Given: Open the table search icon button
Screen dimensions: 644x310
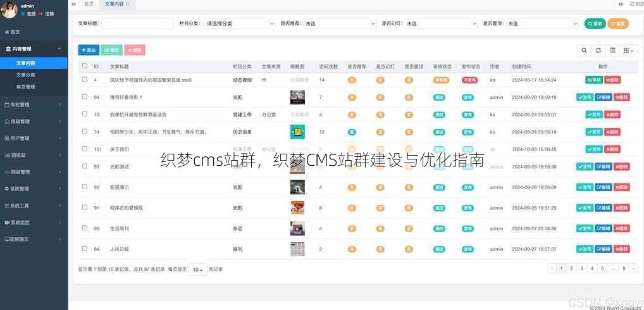Looking at the screenshot, I should (x=584, y=51).
